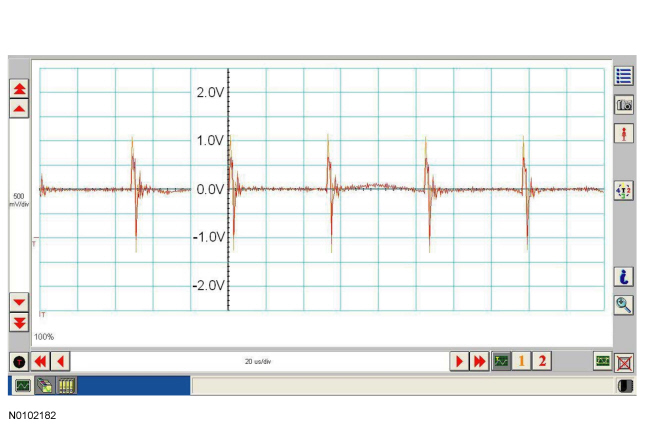Click the red person figure icon
650x426 pixels.
click(x=624, y=133)
